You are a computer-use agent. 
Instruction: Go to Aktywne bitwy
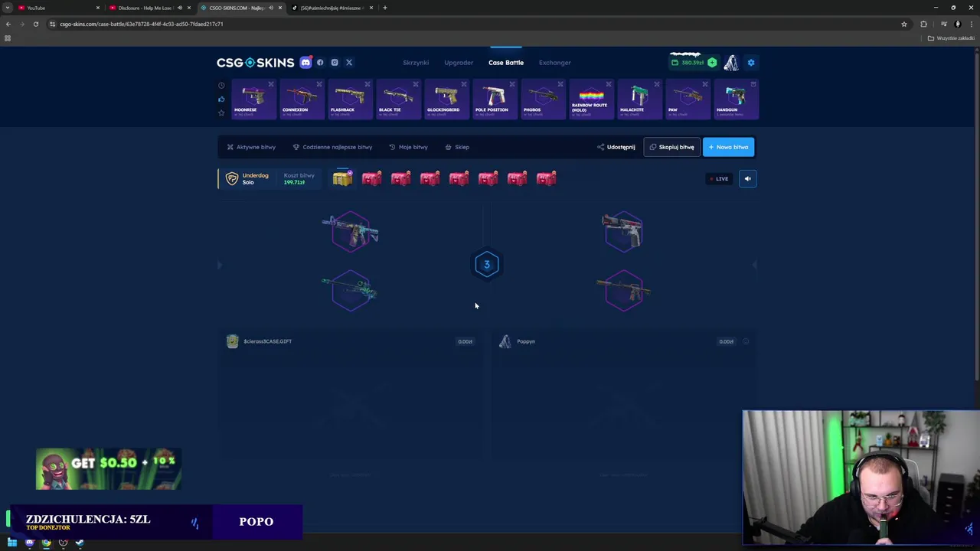pyautogui.click(x=251, y=147)
